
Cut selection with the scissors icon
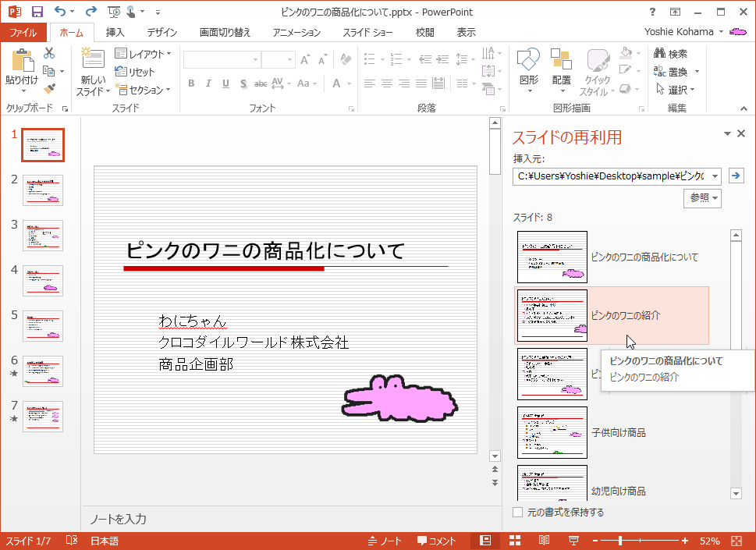pyautogui.click(x=49, y=52)
